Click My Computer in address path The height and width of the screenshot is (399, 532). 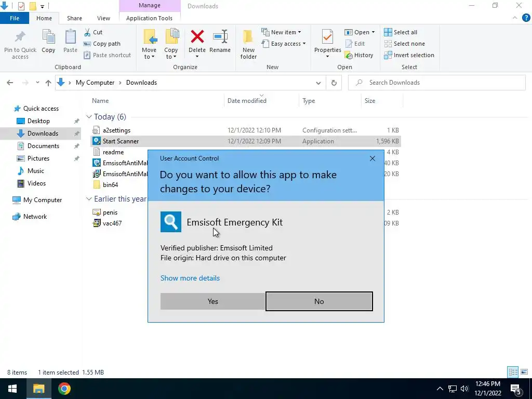coord(95,83)
